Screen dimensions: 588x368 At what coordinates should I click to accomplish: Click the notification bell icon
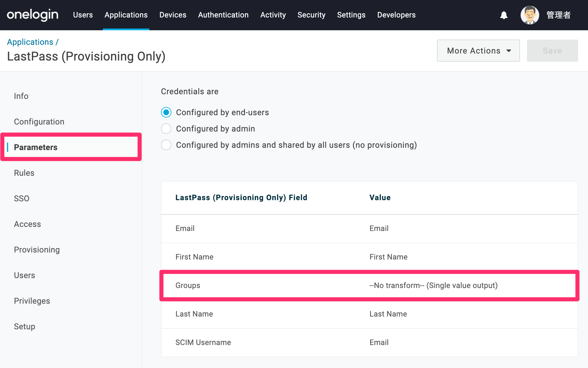click(504, 15)
